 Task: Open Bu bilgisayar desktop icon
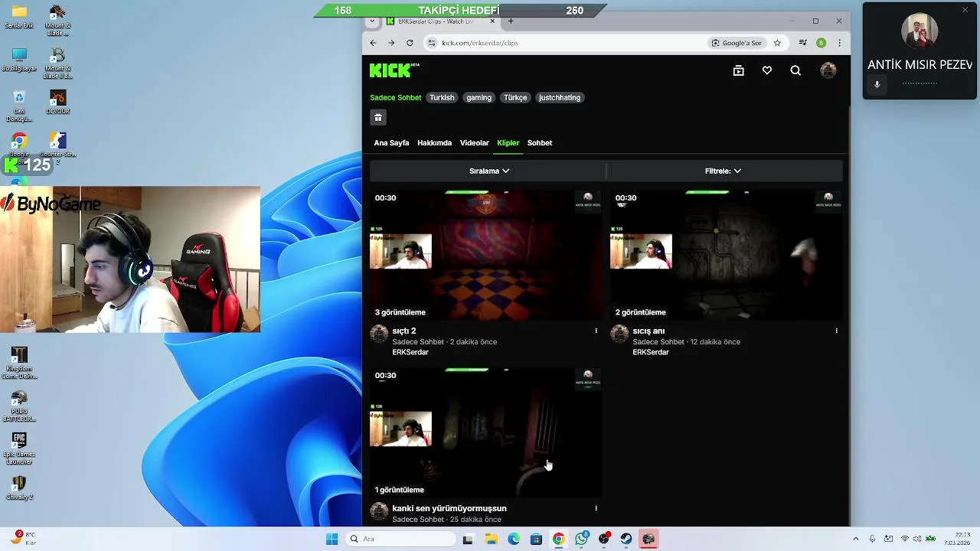pyautogui.click(x=19, y=60)
